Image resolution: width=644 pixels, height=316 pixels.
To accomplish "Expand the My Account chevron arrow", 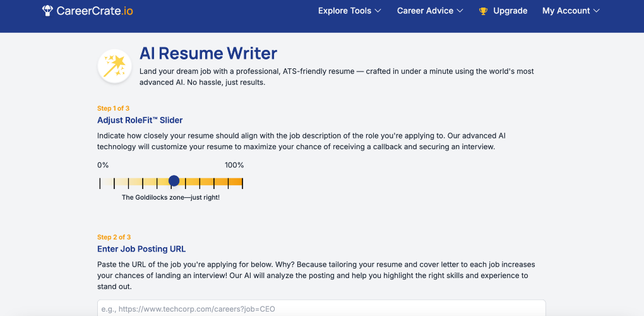I will click(x=597, y=11).
